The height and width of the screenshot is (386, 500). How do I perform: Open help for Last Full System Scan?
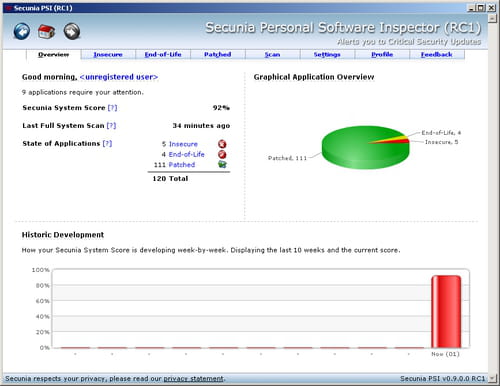[x=111, y=126]
